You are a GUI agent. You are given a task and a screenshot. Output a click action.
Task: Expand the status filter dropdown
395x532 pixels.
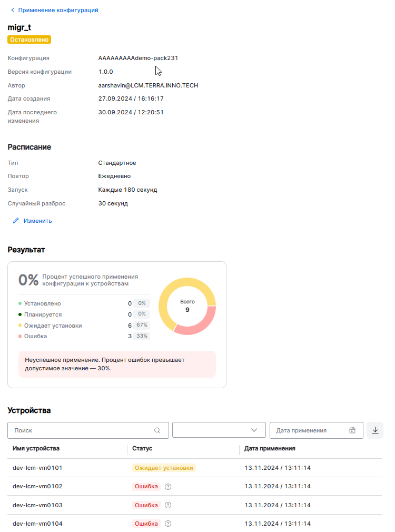pos(219,430)
